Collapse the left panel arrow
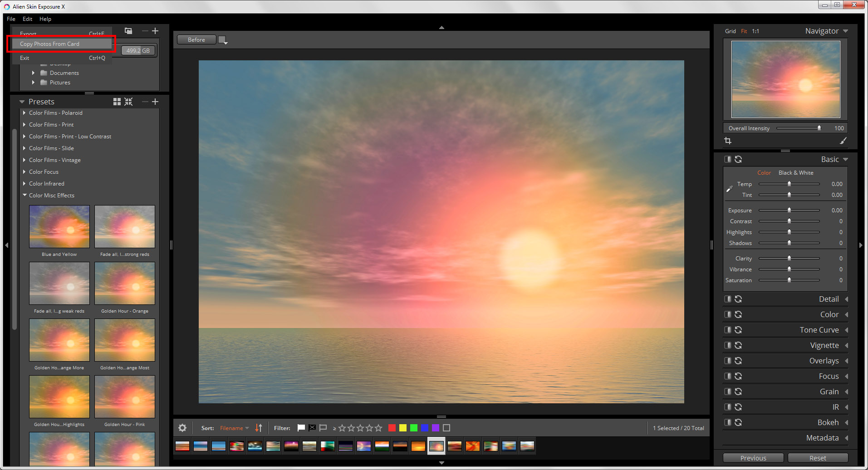This screenshot has width=868, height=470. tap(6, 245)
